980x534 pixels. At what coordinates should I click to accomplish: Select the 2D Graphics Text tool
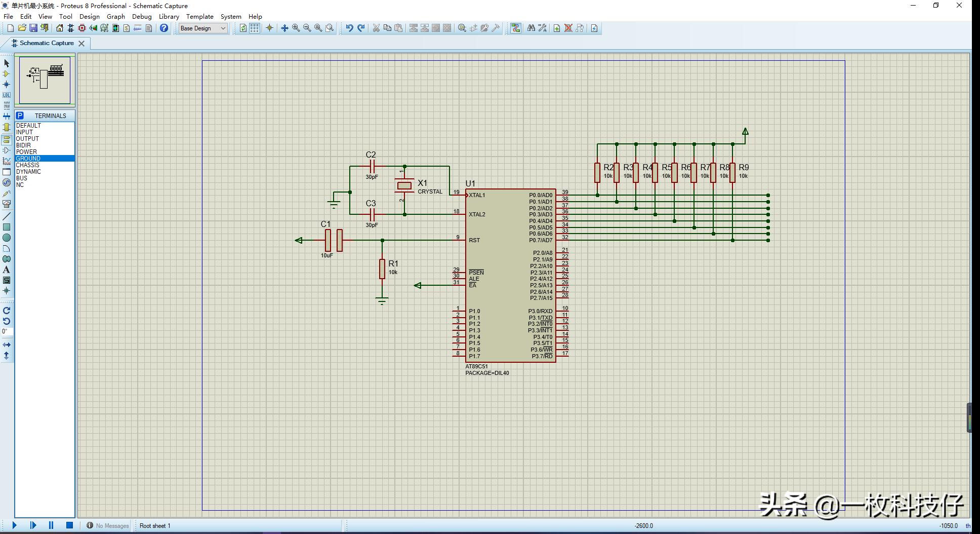coord(7,270)
